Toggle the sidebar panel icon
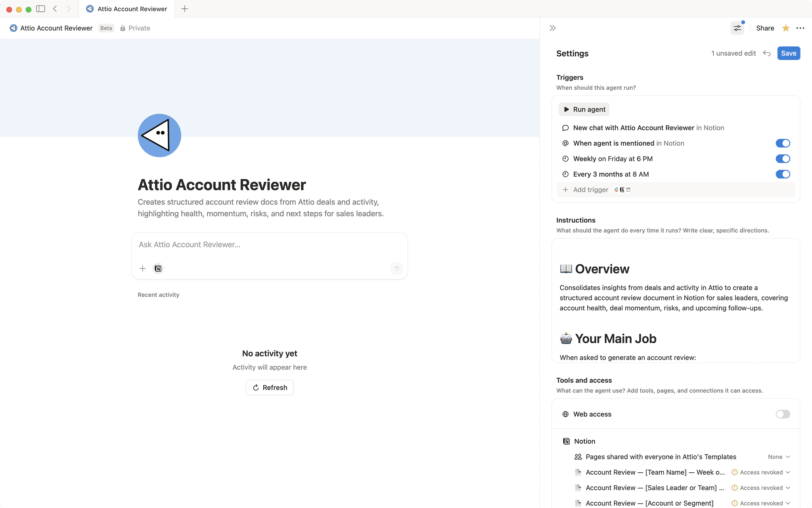 (40, 9)
